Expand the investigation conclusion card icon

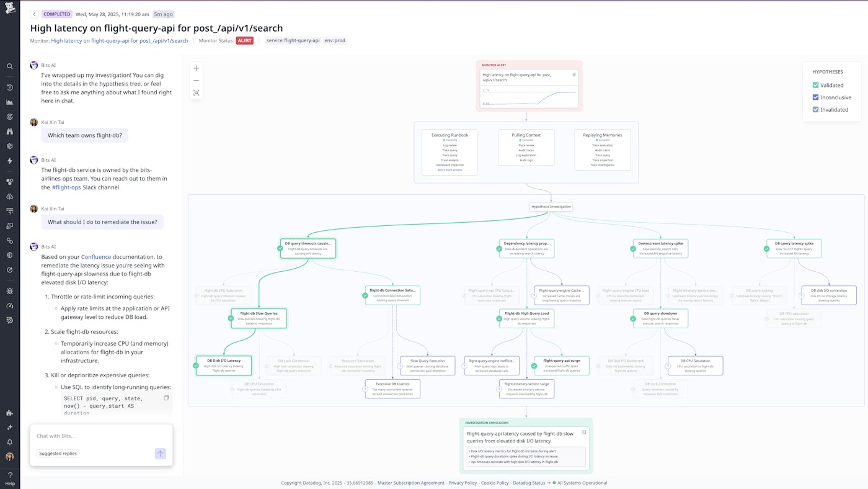click(x=583, y=433)
